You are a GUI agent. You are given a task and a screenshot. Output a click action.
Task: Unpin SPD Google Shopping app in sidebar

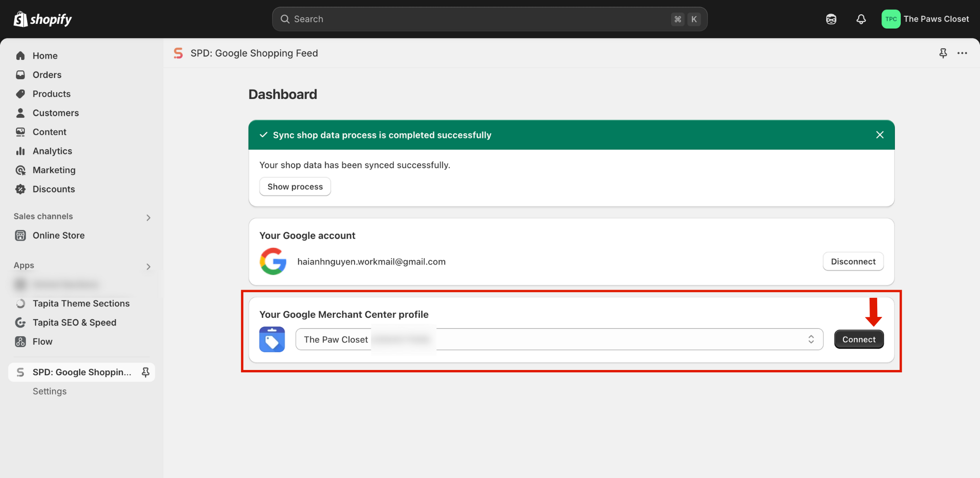point(146,372)
